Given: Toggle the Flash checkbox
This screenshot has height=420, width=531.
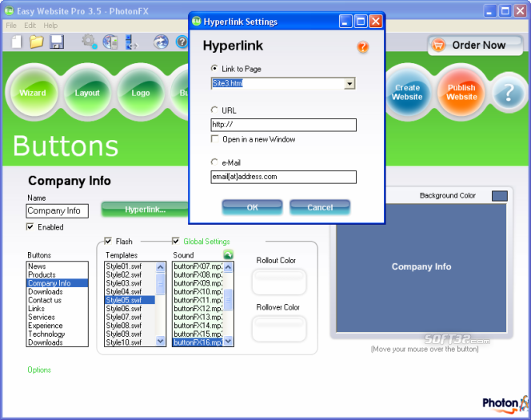Looking at the screenshot, I should point(108,241).
